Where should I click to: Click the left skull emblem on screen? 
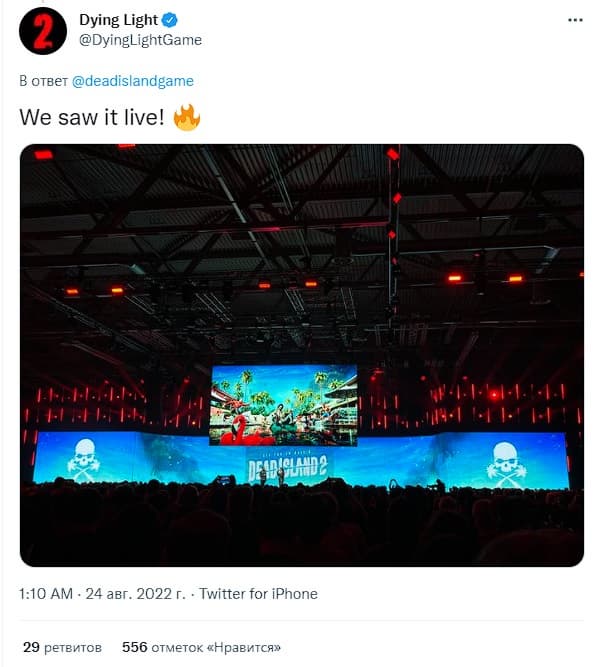click(x=83, y=460)
